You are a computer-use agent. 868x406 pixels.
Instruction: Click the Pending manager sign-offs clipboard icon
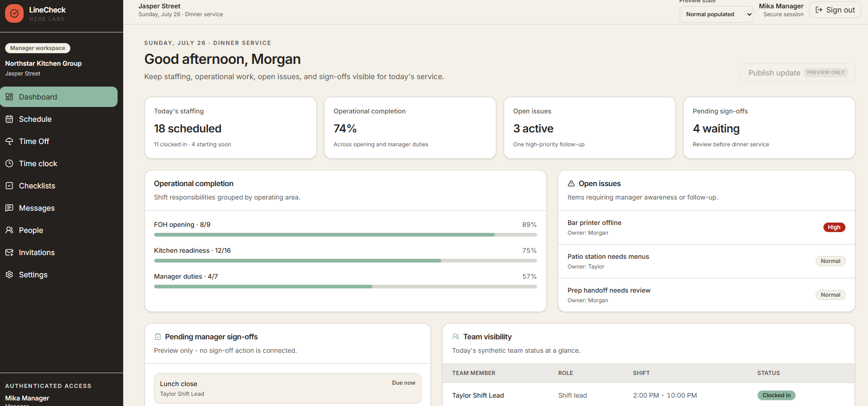click(x=158, y=337)
